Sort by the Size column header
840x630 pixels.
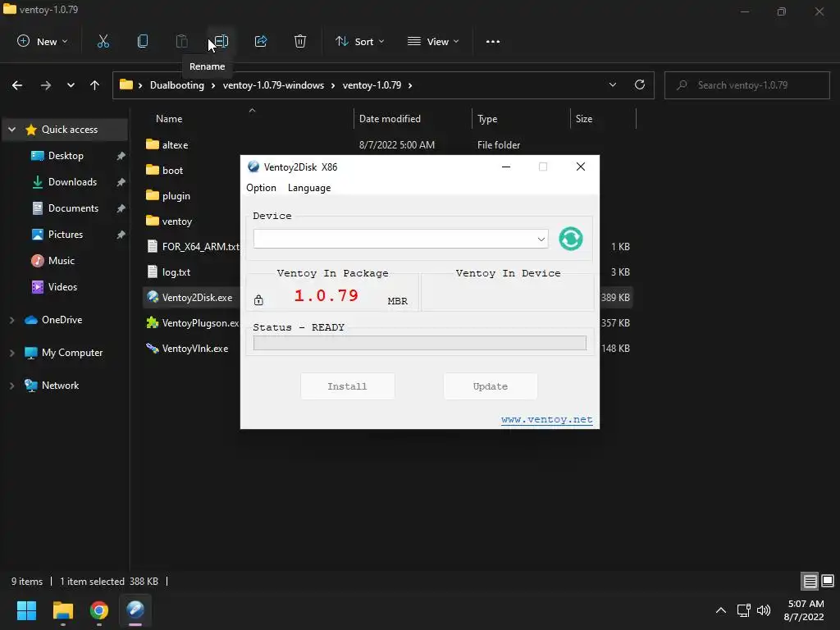point(584,119)
